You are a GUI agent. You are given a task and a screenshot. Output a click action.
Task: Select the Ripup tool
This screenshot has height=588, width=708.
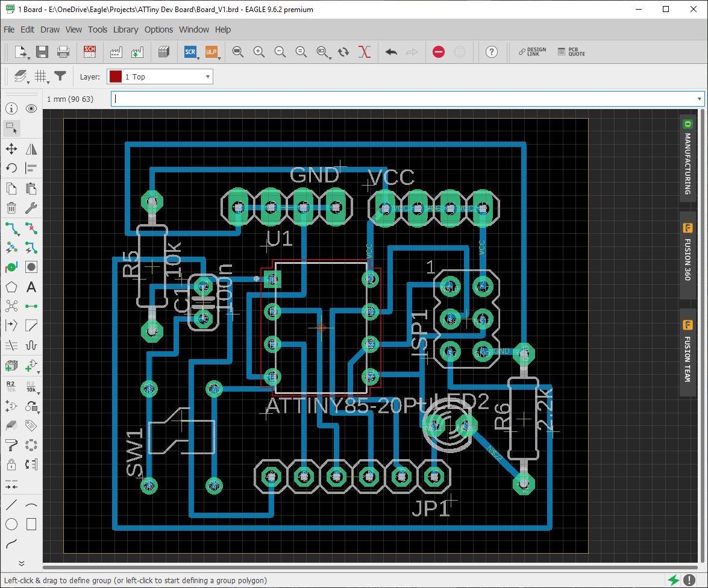coord(31,228)
